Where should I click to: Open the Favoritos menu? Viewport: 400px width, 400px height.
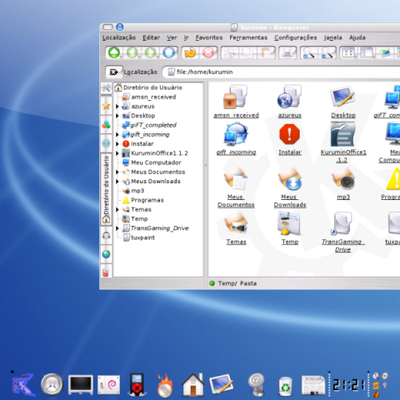tap(209, 38)
